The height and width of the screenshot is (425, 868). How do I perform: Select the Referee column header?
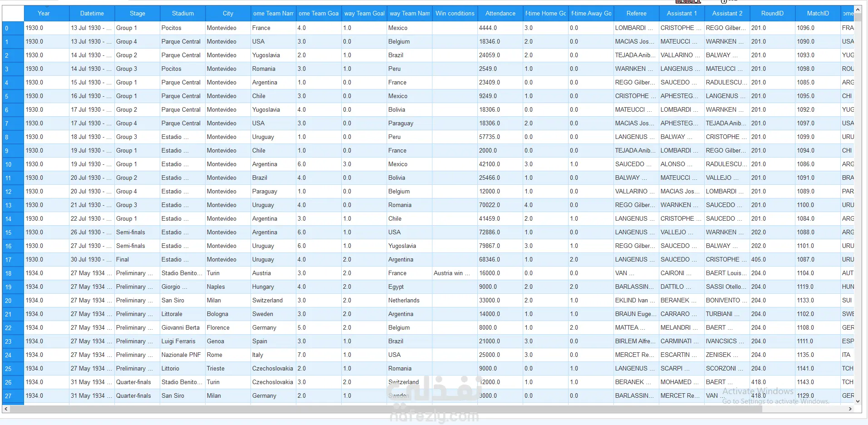637,14
